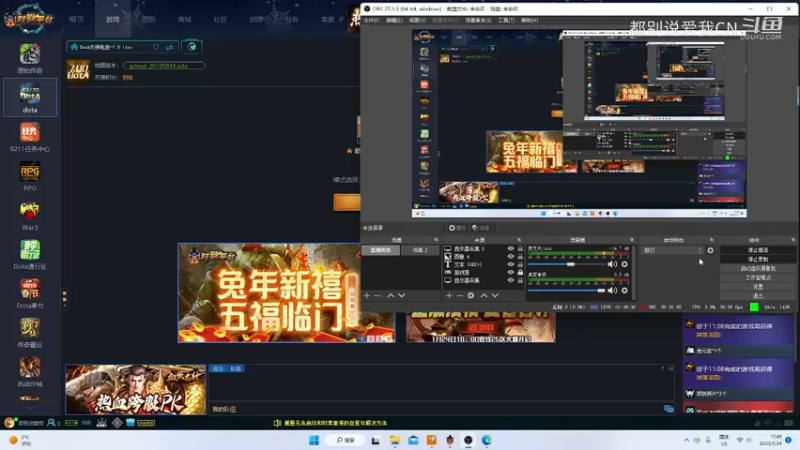Viewport: 800px width, 450px height.
Task: Click 启动虚拟摄像机 button
Action: coord(758,268)
